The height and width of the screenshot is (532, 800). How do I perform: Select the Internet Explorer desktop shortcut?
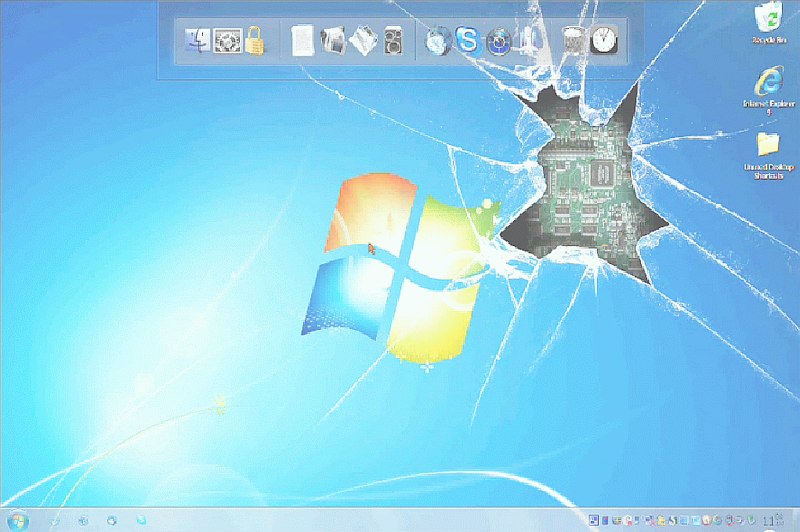tap(769, 90)
